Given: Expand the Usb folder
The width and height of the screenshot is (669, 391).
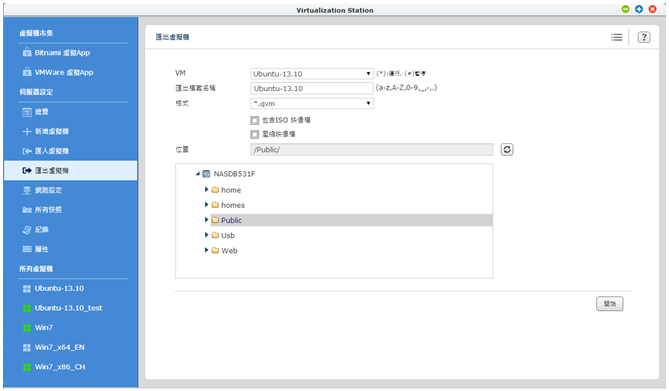Looking at the screenshot, I should (207, 235).
